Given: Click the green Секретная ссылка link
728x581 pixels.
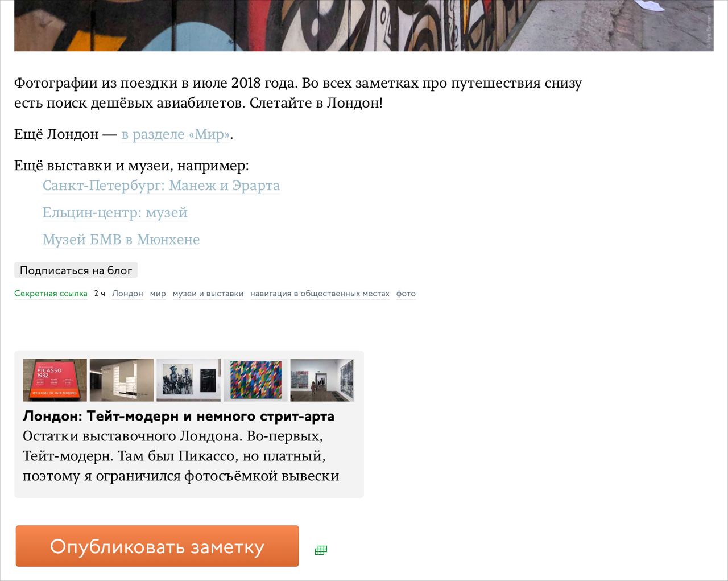Looking at the screenshot, I should pos(51,294).
